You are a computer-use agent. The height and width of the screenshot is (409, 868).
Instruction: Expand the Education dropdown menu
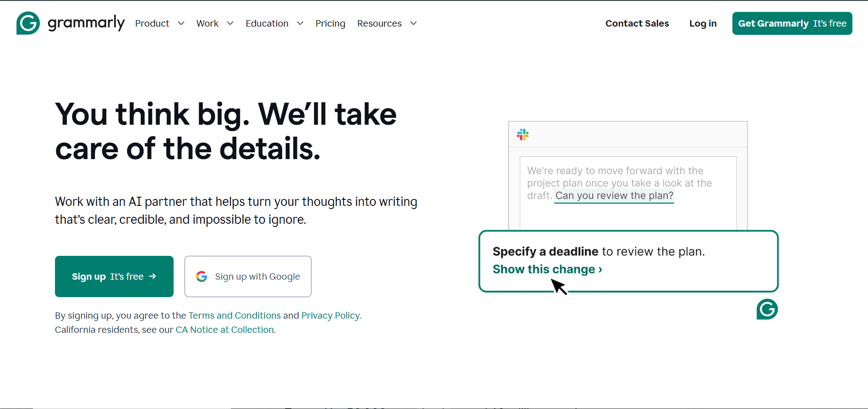pyautogui.click(x=274, y=23)
